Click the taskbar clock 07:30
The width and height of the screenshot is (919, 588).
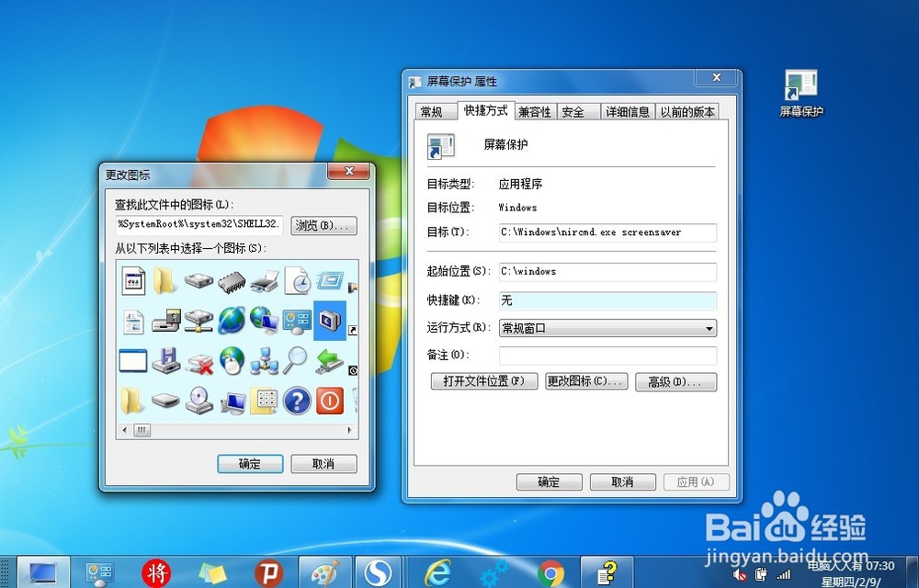(880, 566)
